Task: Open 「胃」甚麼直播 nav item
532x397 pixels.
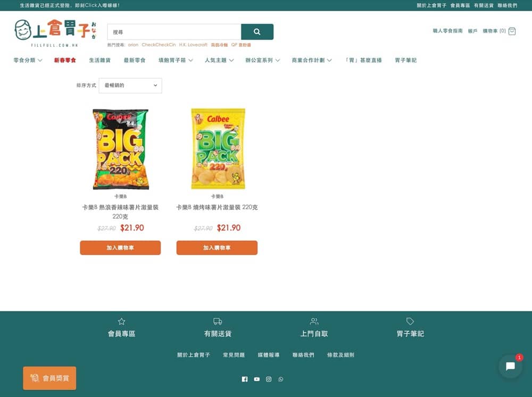Action: tap(363, 61)
